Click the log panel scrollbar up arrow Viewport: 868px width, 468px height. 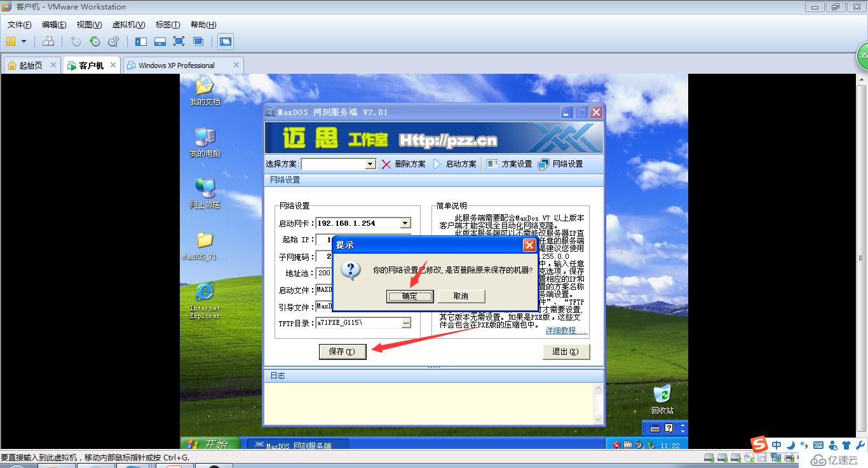pyautogui.click(x=598, y=388)
